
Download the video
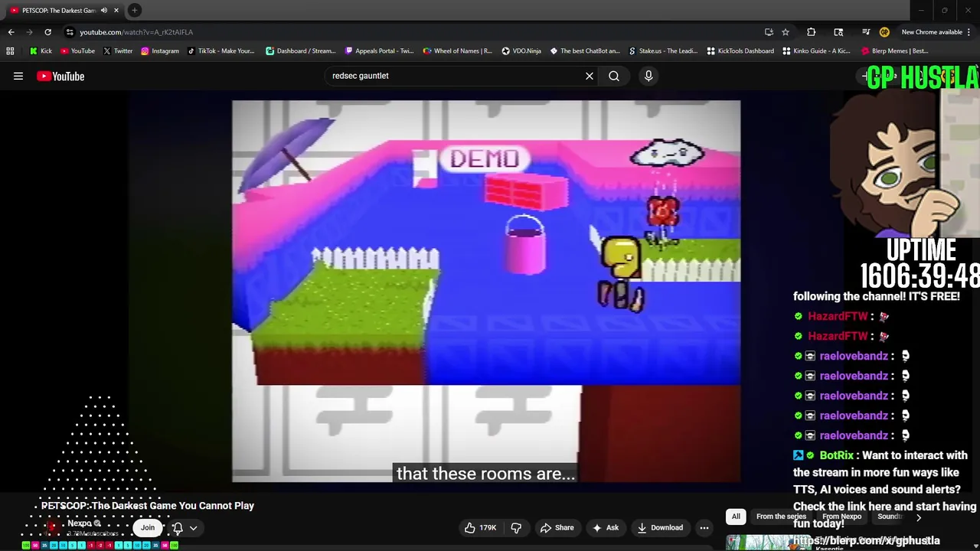click(659, 527)
